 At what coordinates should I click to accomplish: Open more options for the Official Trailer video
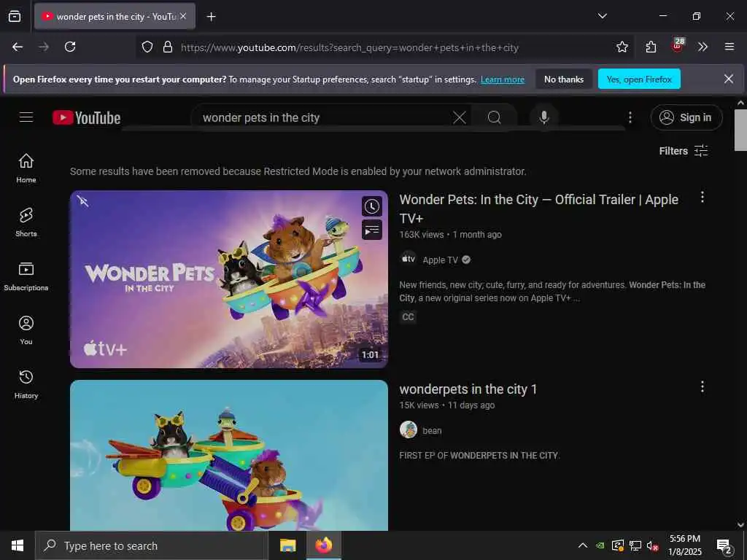(703, 197)
